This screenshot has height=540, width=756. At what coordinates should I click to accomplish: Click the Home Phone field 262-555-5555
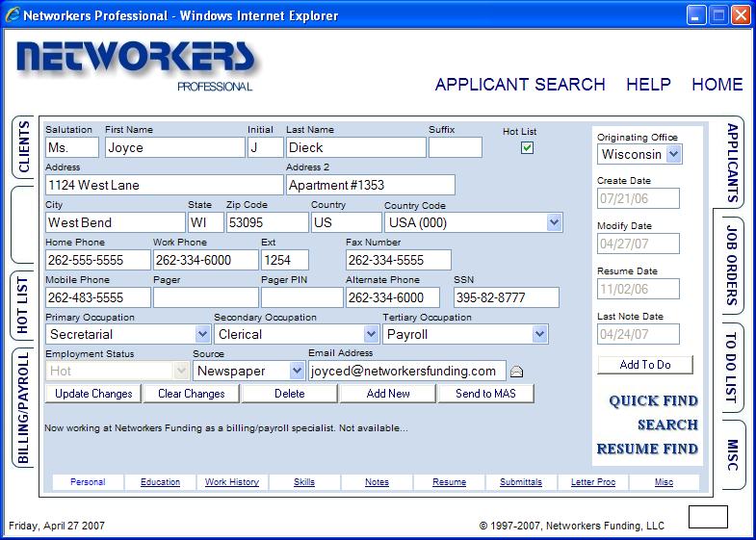coord(98,260)
